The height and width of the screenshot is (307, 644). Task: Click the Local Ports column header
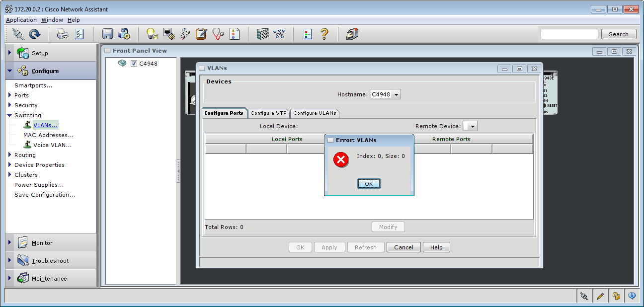(287, 139)
